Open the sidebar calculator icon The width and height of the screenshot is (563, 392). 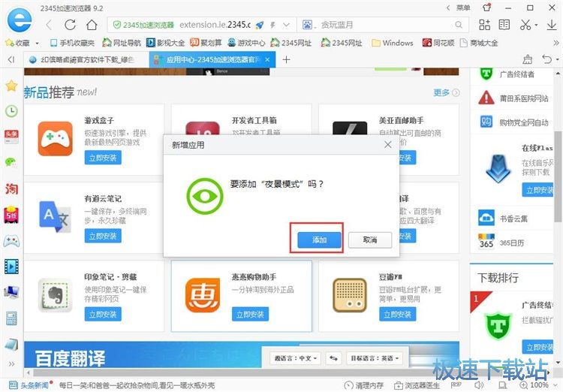pos(11,318)
